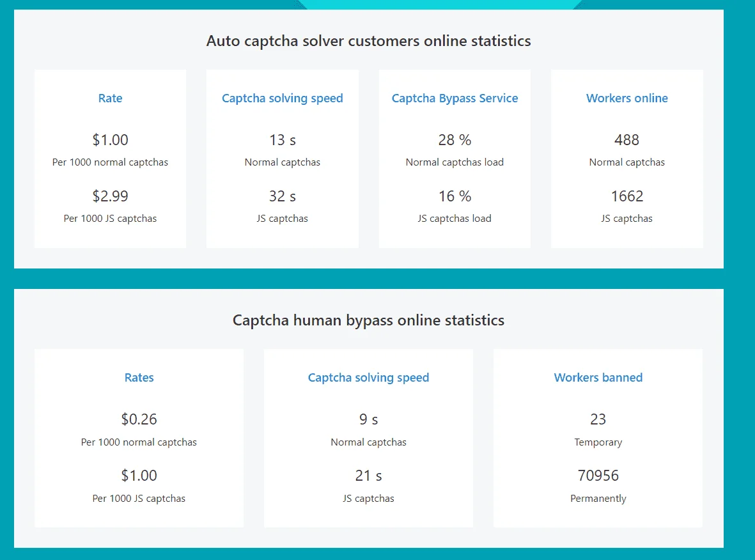Select the Workers banned heading
This screenshot has height=560, width=755.
coord(598,378)
